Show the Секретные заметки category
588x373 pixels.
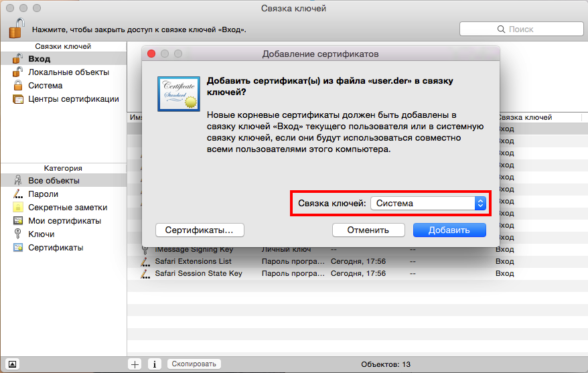coord(64,208)
